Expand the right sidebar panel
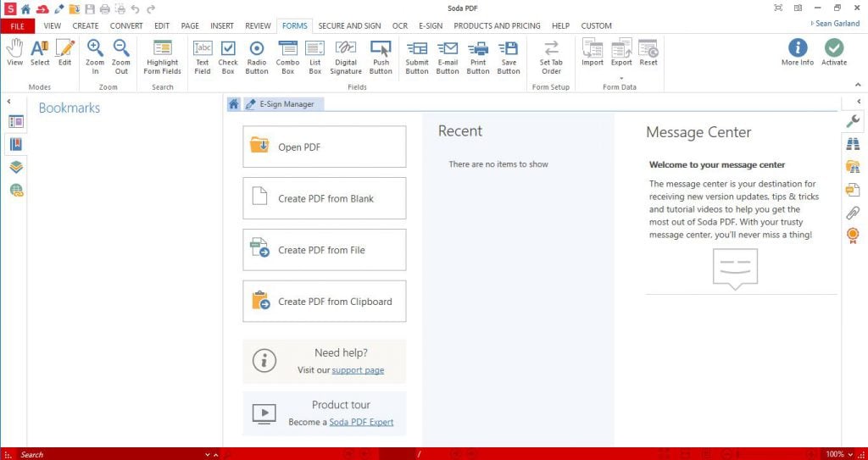This screenshot has height=460, width=868. coord(859,102)
